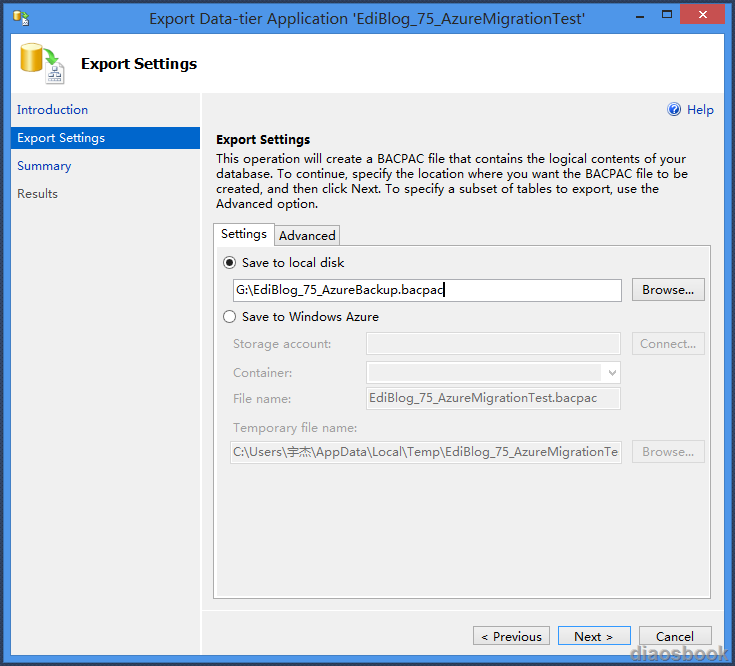Click the Next button
Image resolution: width=735 pixels, height=666 pixels.
point(594,636)
